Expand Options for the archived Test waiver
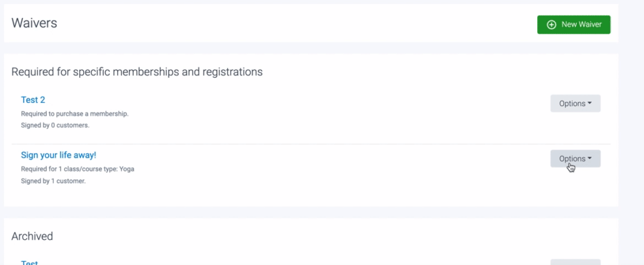This screenshot has height=265, width=644. (575, 262)
